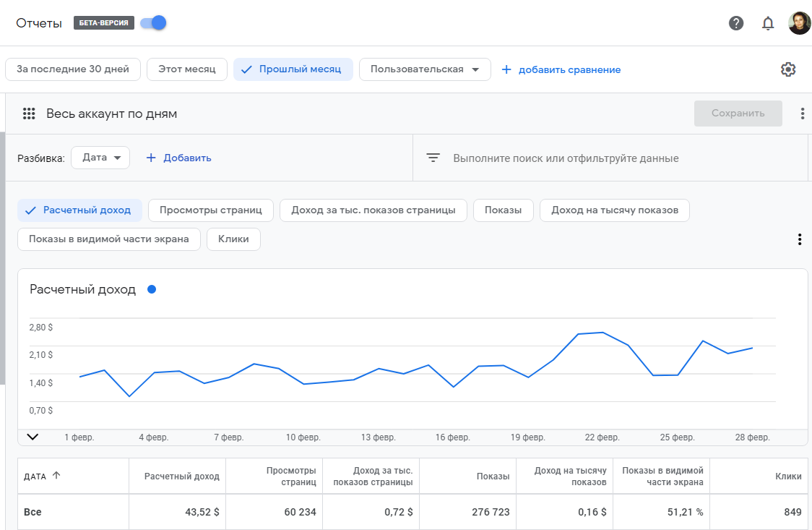
Task: Click the search and filter data field
Action: pos(566,158)
